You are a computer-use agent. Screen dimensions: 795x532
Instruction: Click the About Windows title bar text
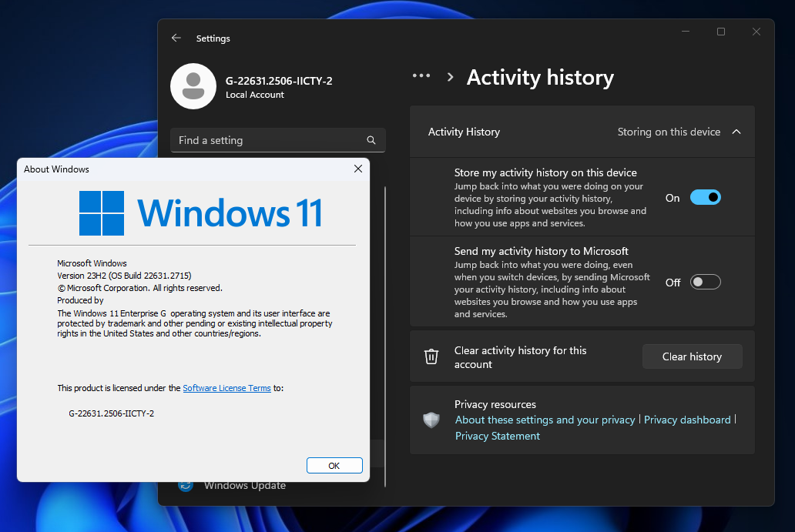(x=56, y=169)
